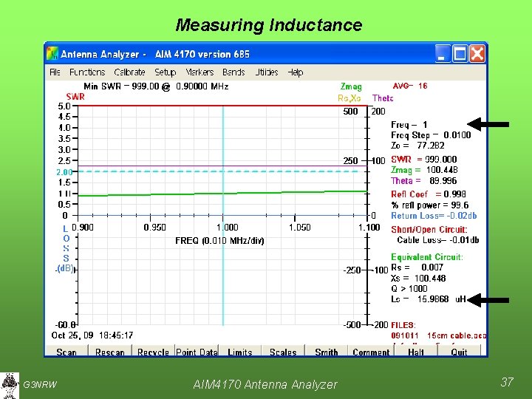Click the 'Ls = 15.9868 uH' inductance value

point(429,299)
